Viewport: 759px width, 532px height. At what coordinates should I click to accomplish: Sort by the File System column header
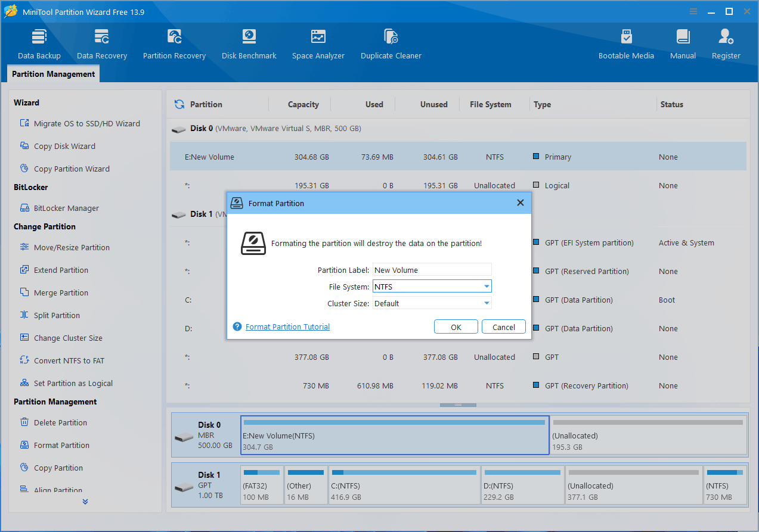click(491, 104)
